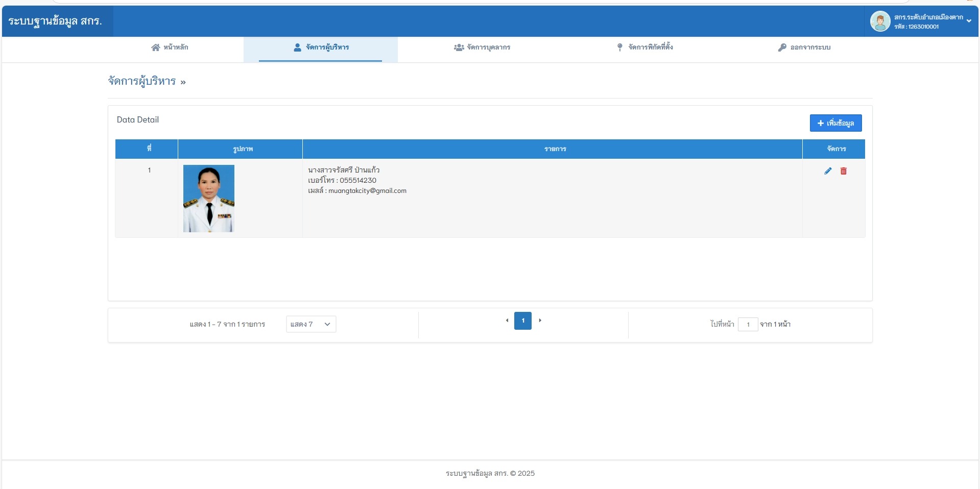Expand the แสดง 7 rows dropdown
Image resolution: width=980 pixels, height=489 pixels.
[311, 324]
